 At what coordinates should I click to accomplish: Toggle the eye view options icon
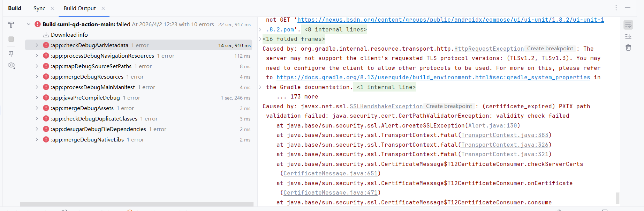point(11,65)
